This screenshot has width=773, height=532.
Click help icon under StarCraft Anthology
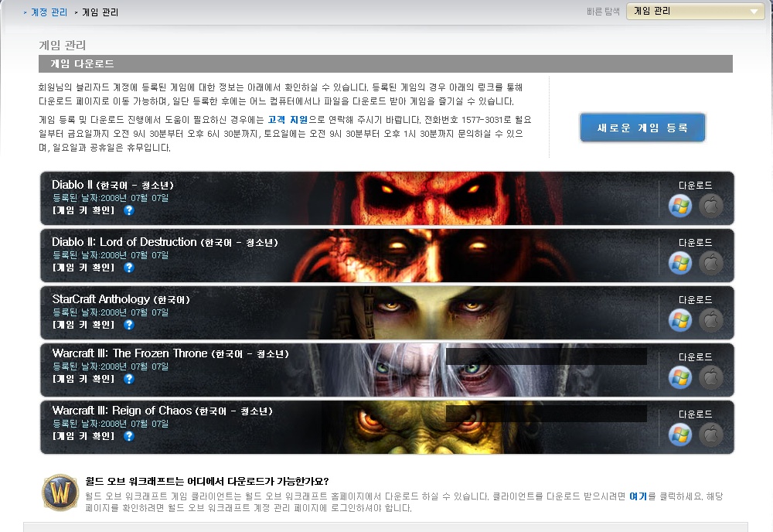128,325
